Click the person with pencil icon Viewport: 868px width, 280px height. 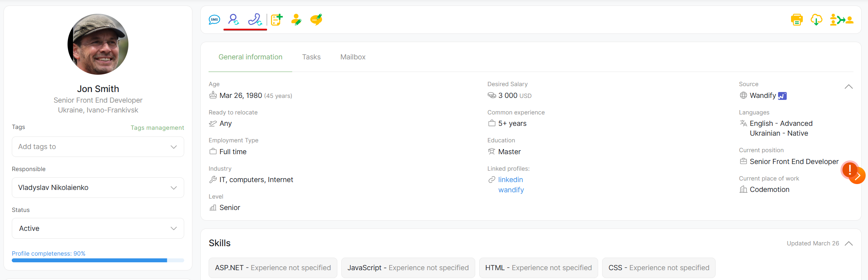(x=297, y=20)
